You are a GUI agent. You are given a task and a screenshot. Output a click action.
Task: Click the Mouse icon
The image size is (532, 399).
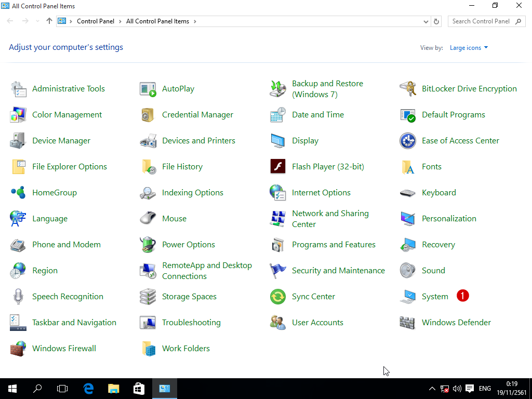(x=148, y=219)
